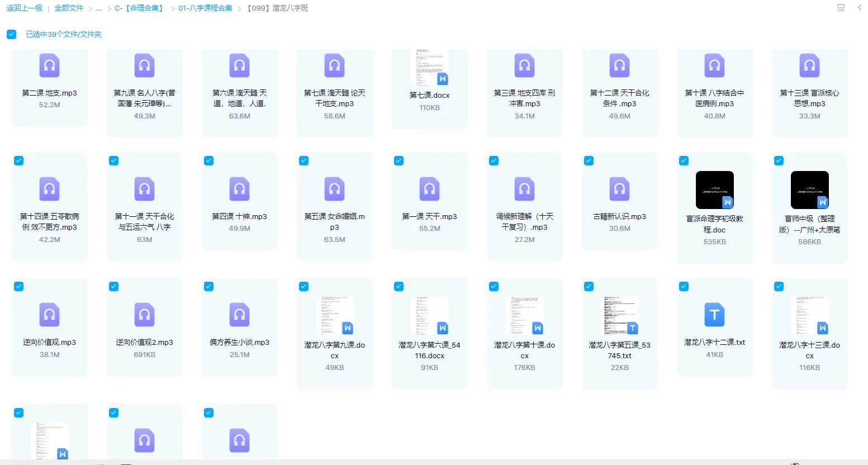Select file name 潜龙八字十二课.txt

pos(714,342)
